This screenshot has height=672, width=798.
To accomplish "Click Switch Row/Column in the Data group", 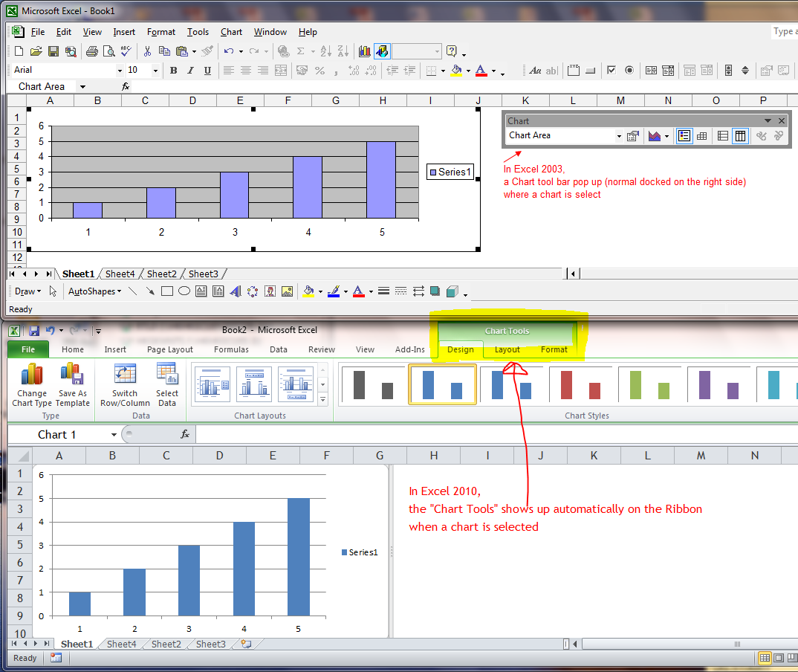I will [x=125, y=385].
